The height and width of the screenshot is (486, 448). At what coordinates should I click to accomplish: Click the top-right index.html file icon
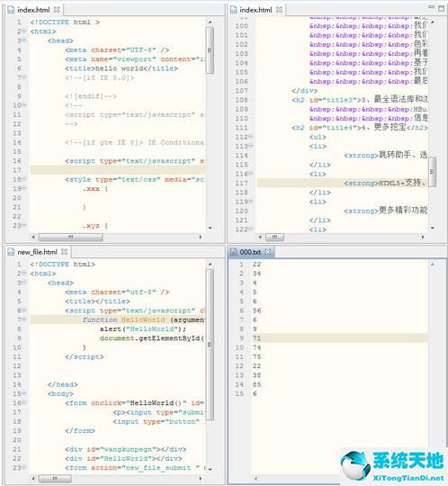pyautogui.click(x=233, y=10)
